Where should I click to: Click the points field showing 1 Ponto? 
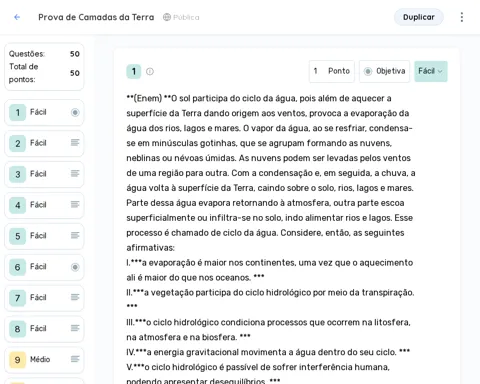coord(332,71)
